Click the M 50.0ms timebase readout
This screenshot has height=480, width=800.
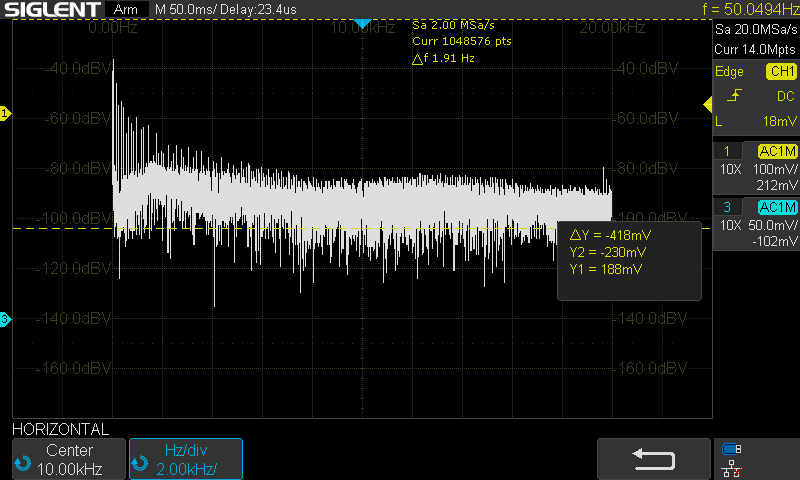pyautogui.click(x=187, y=9)
